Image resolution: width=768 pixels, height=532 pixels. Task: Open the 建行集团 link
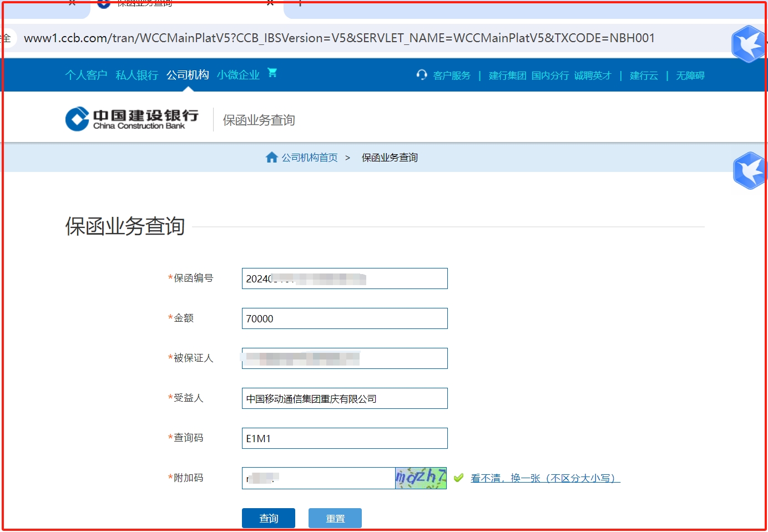click(507, 75)
